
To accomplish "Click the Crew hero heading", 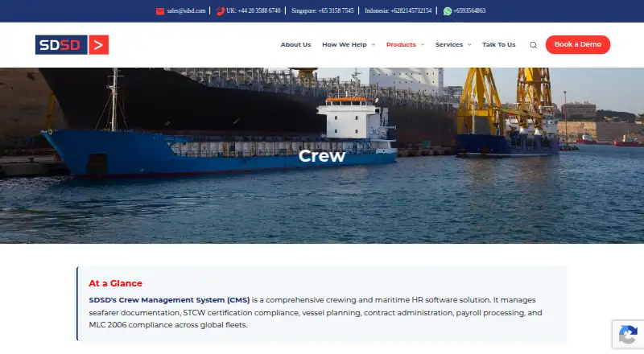I will 321,156.
